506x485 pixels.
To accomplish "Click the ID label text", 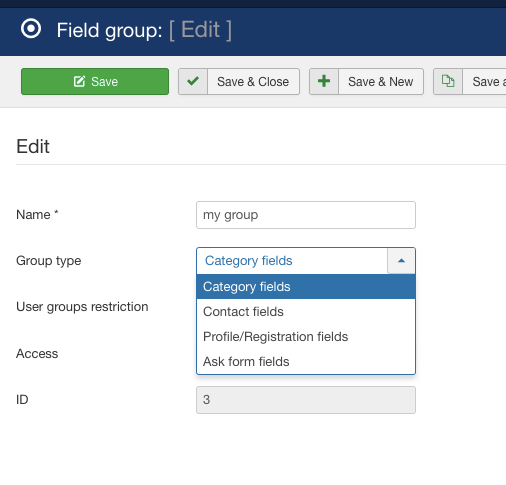I will [x=22, y=399].
